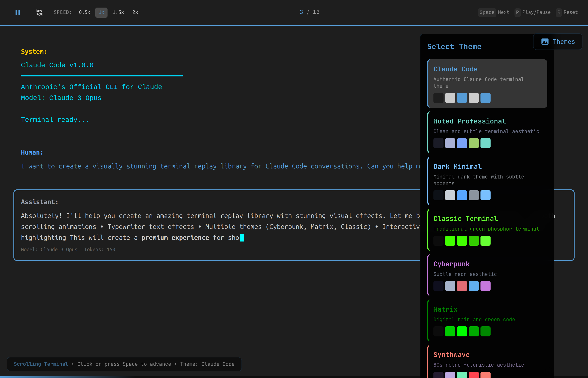Viewport: 588px width, 378px height.
Task: Choose the Synthwave theme
Action: (487, 362)
